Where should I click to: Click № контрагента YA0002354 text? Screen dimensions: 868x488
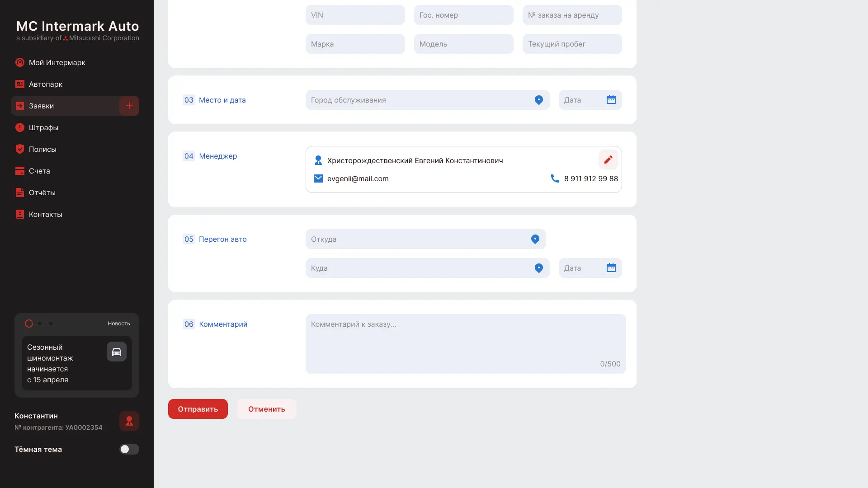tap(58, 427)
